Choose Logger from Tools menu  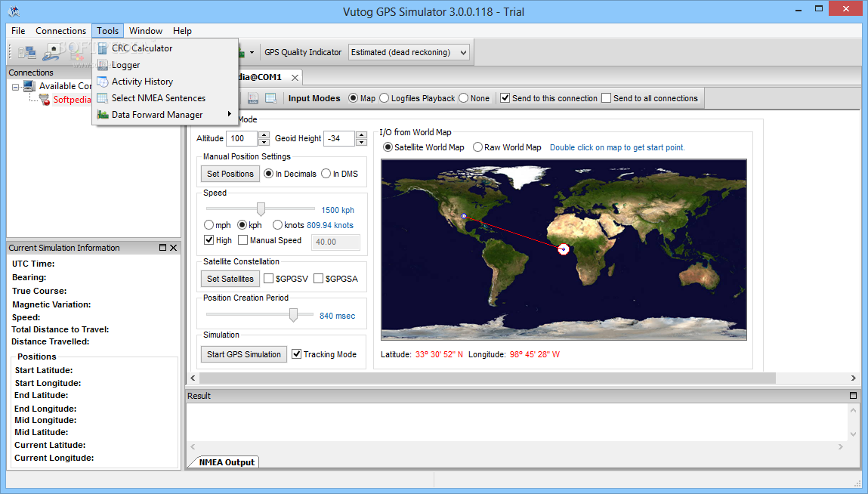(x=165, y=66)
